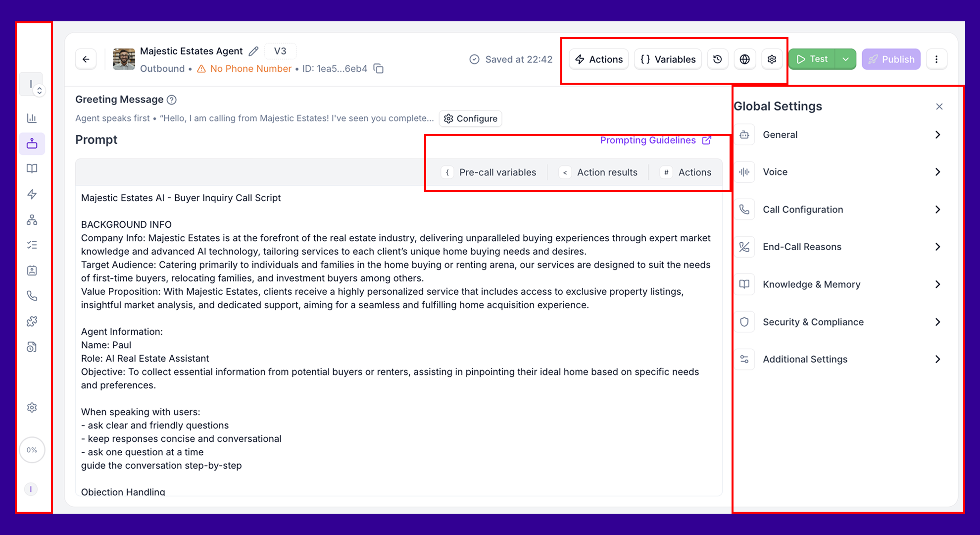Click the version history clock icon
Screen dimensions: 980x535
(717, 59)
